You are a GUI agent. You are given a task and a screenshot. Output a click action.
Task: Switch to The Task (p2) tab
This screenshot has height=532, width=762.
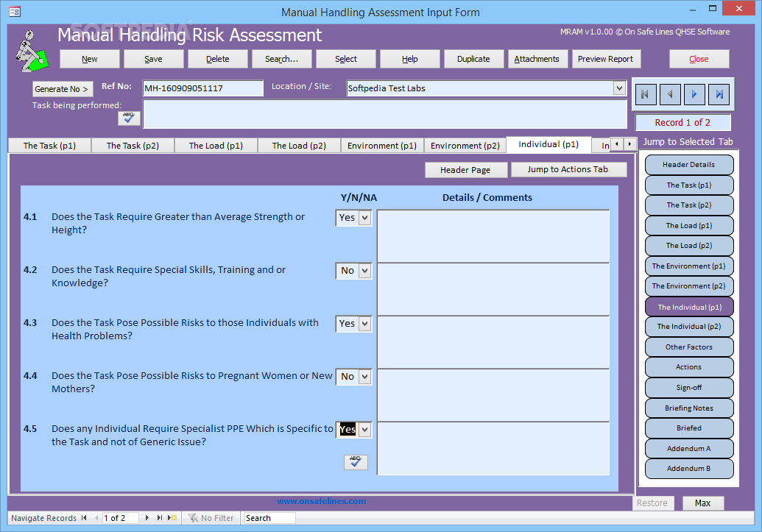pos(133,145)
